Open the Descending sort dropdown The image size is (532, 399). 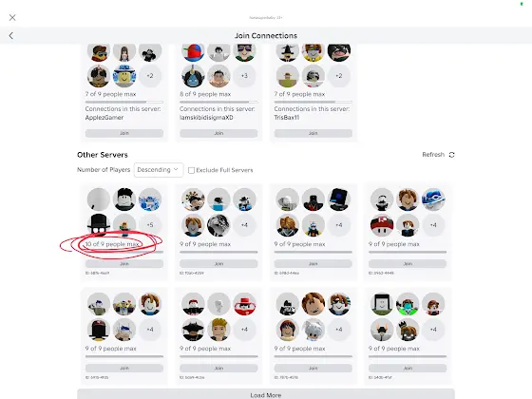coord(159,170)
